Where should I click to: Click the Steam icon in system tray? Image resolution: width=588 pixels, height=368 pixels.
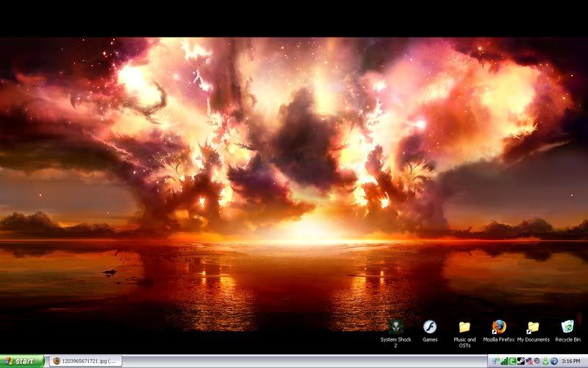[520, 361]
